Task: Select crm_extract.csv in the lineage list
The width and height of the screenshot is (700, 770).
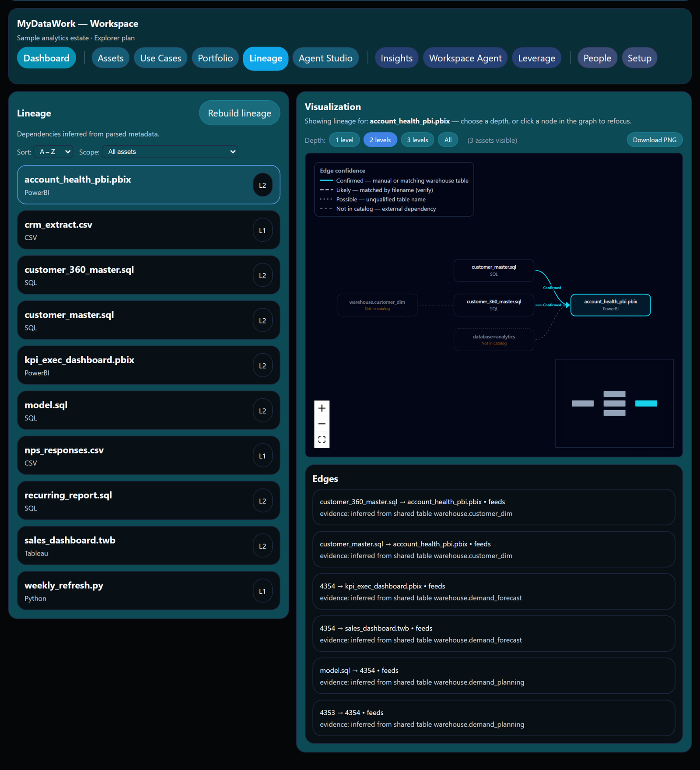Action: (148, 230)
